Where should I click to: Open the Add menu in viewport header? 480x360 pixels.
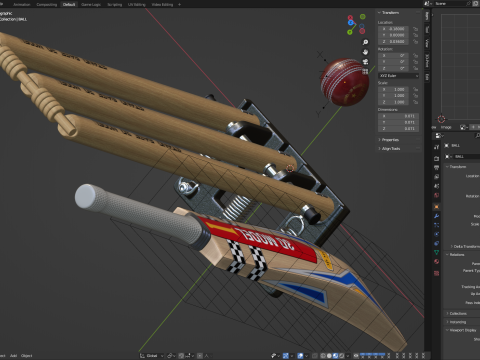point(13,356)
